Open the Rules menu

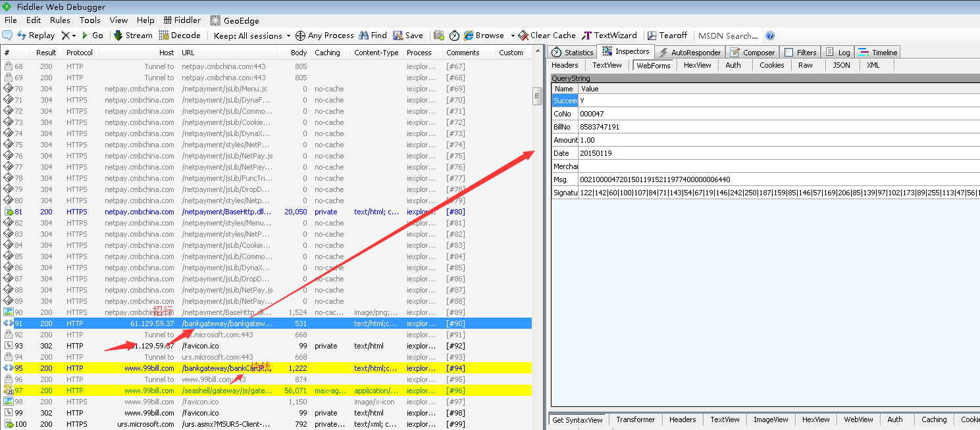click(x=60, y=20)
